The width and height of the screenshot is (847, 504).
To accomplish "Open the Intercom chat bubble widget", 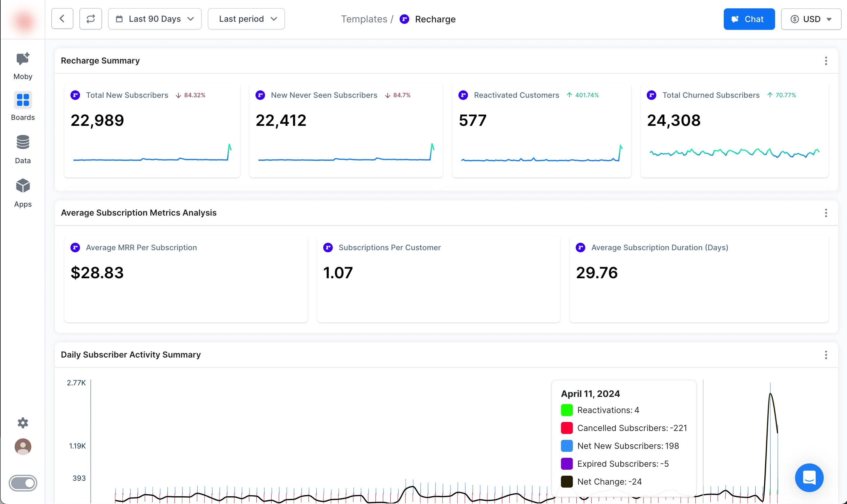I will (x=809, y=477).
